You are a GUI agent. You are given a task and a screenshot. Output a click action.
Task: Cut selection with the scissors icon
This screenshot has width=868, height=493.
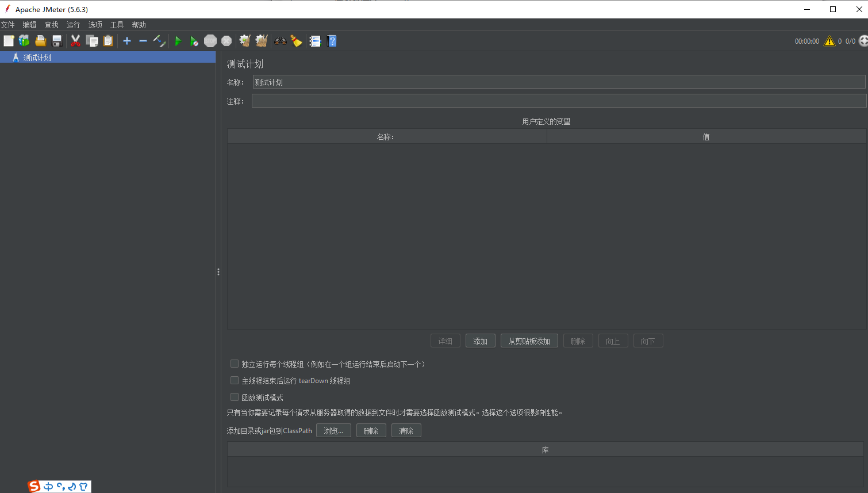tap(75, 41)
